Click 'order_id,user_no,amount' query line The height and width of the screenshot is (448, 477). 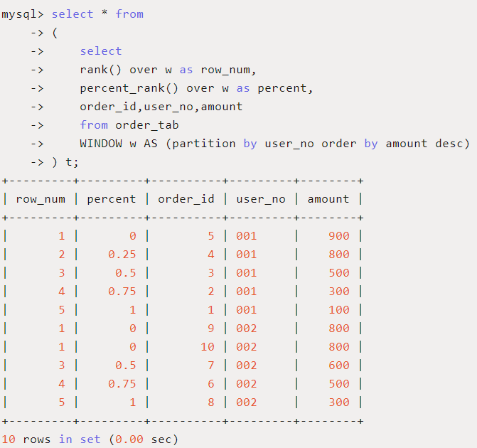(161, 107)
